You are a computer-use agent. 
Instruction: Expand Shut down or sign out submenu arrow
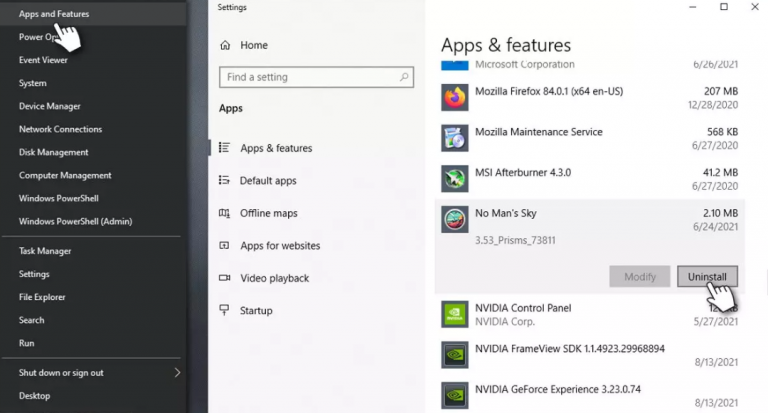(177, 373)
